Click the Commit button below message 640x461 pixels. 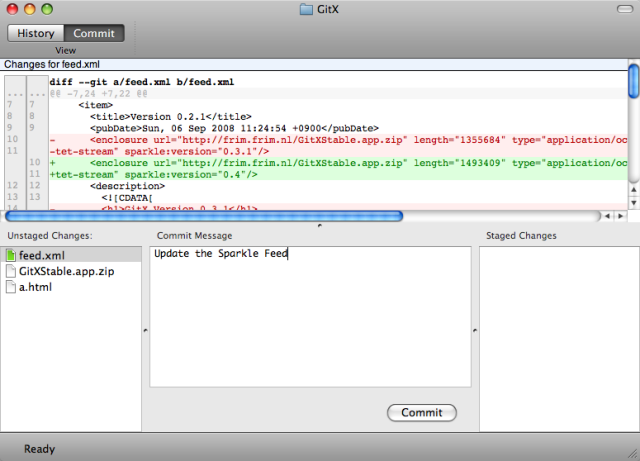coord(422,412)
